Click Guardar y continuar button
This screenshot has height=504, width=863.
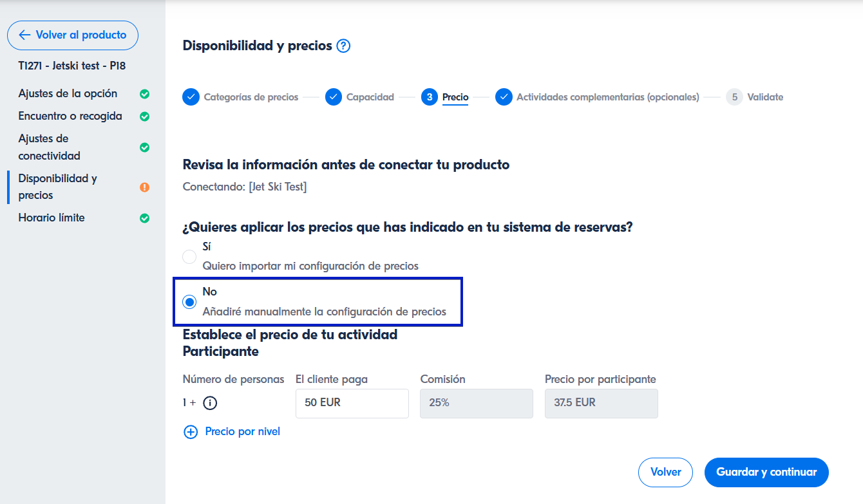pyautogui.click(x=766, y=472)
